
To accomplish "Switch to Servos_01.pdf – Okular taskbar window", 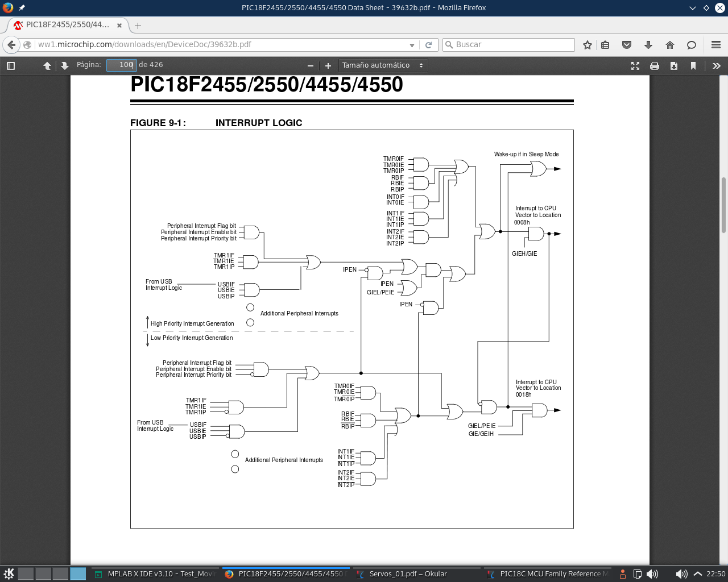I will (x=417, y=573).
